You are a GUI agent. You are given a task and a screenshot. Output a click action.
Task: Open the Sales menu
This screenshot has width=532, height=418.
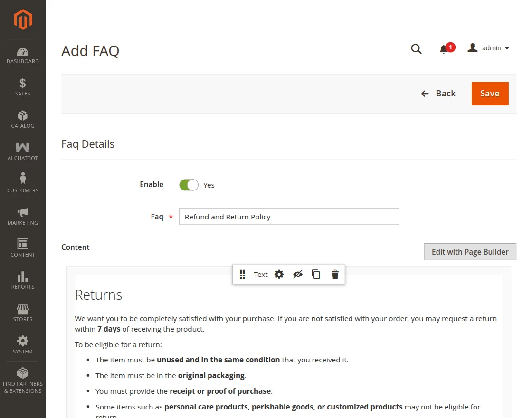[23, 87]
